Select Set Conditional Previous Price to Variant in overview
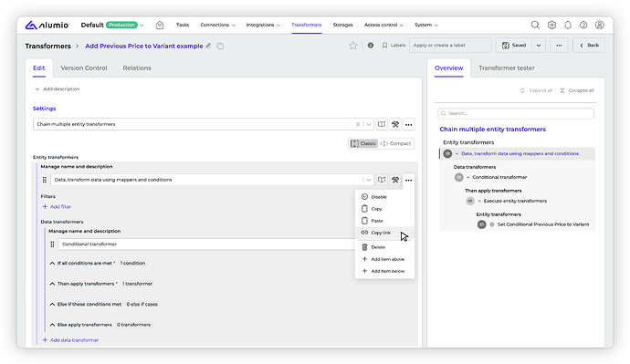The width and height of the screenshot is (630, 364). pos(543,224)
